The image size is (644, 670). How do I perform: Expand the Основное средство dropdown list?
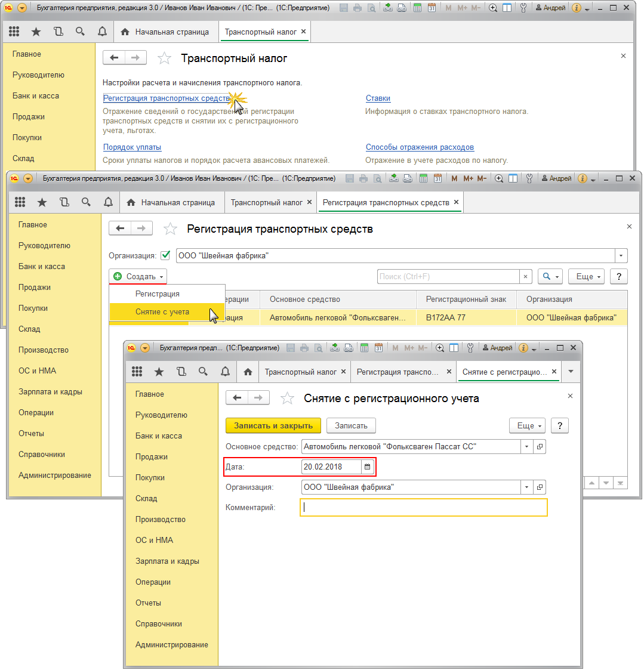click(x=526, y=446)
